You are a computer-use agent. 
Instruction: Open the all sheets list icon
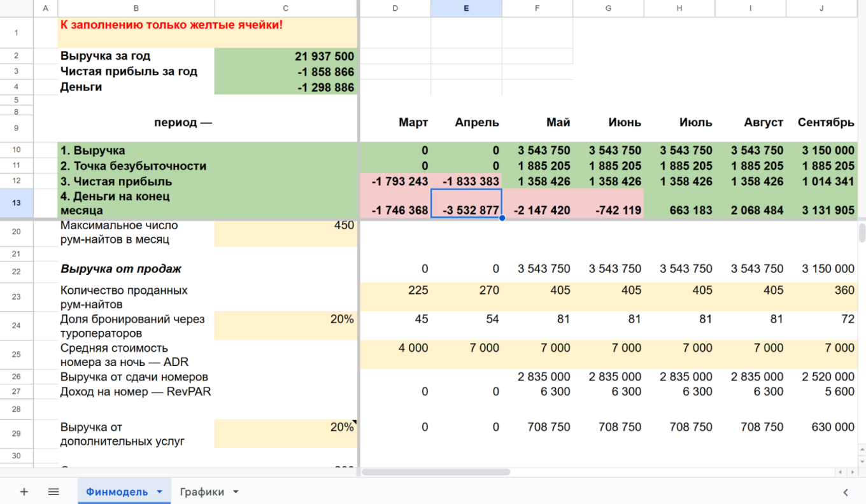53,492
